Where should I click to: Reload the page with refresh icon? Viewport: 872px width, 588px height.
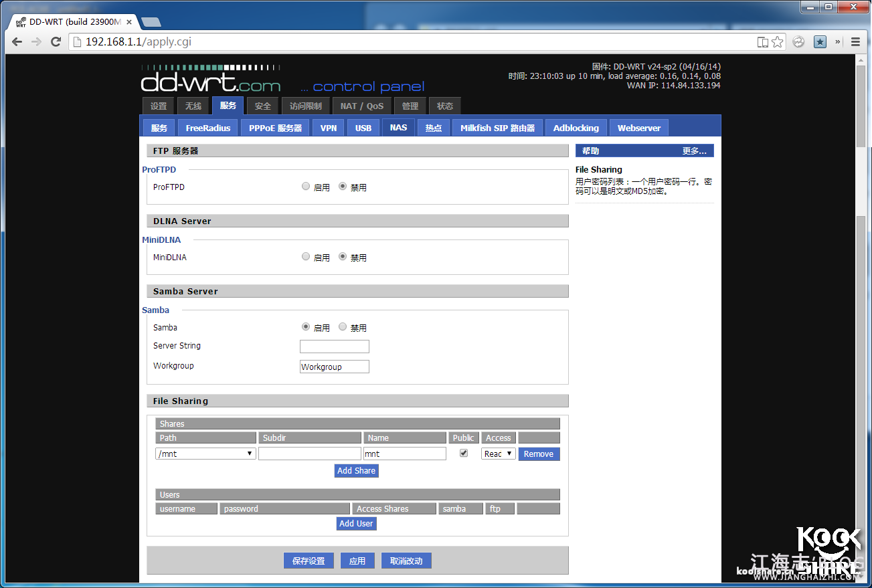coord(56,41)
